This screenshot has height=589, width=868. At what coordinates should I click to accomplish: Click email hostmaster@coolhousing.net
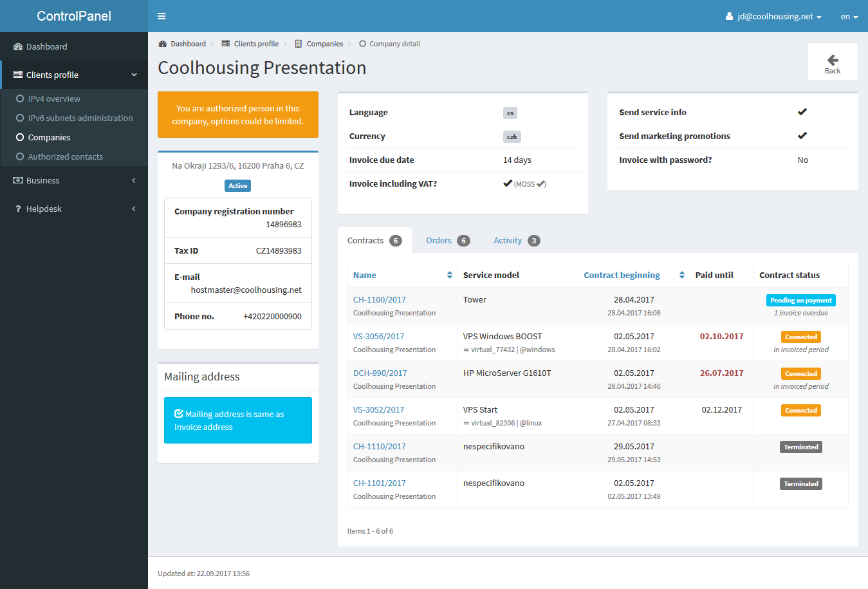click(x=246, y=290)
